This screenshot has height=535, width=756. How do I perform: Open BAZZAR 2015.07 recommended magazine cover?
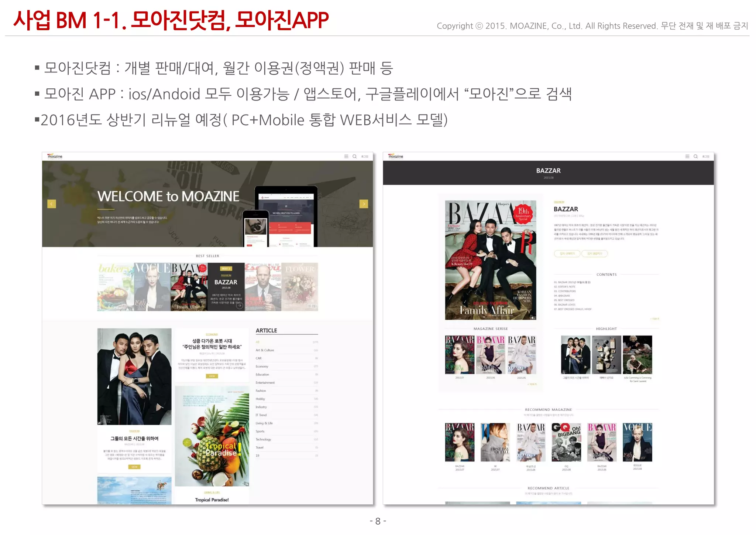pyautogui.click(x=460, y=442)
